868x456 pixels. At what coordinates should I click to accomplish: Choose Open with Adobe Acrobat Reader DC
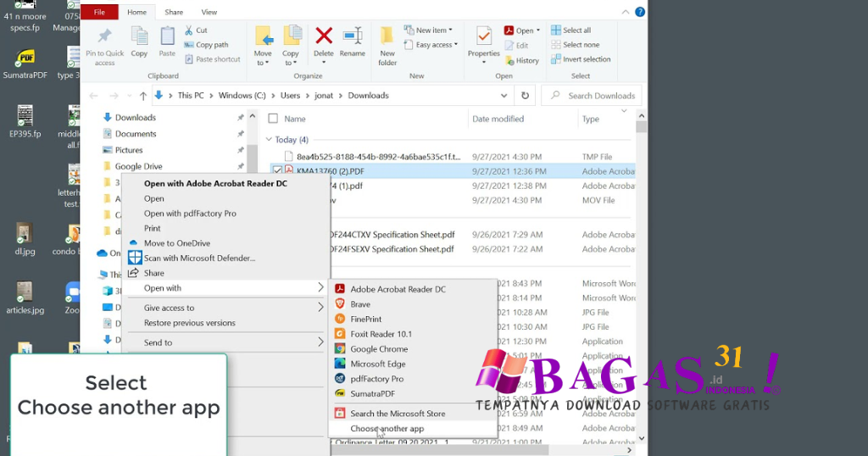click(215, 184)
